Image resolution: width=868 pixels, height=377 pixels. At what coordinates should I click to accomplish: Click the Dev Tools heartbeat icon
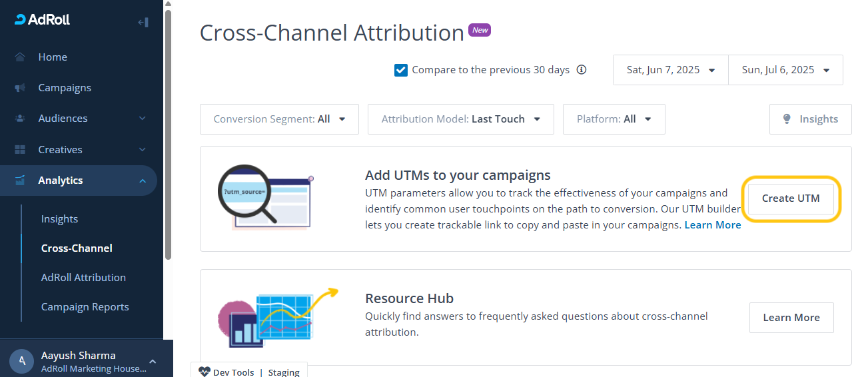tap(205, 372)
